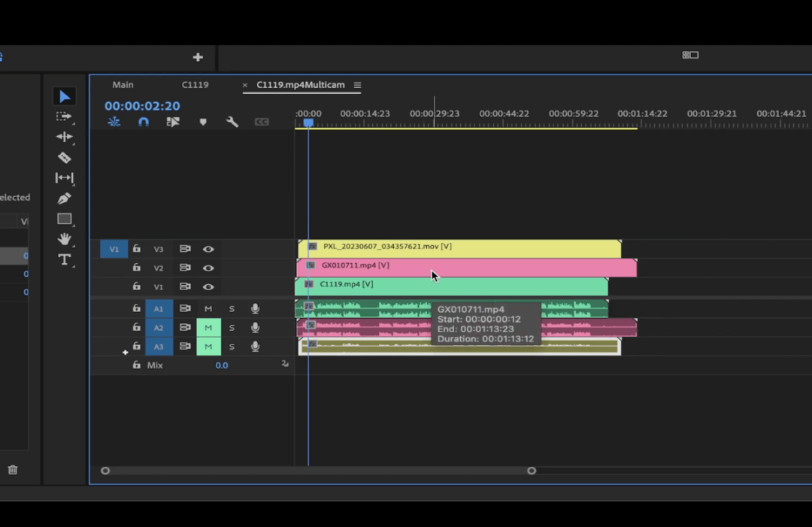
Task: Switch to the Main sequence tab
Action: 123,85
